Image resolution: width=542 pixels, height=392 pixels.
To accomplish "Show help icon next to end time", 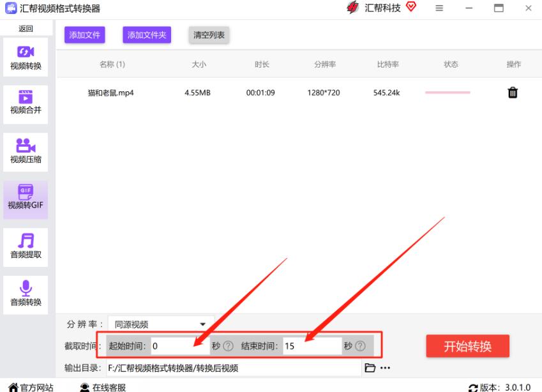I will tap(360, 346).
